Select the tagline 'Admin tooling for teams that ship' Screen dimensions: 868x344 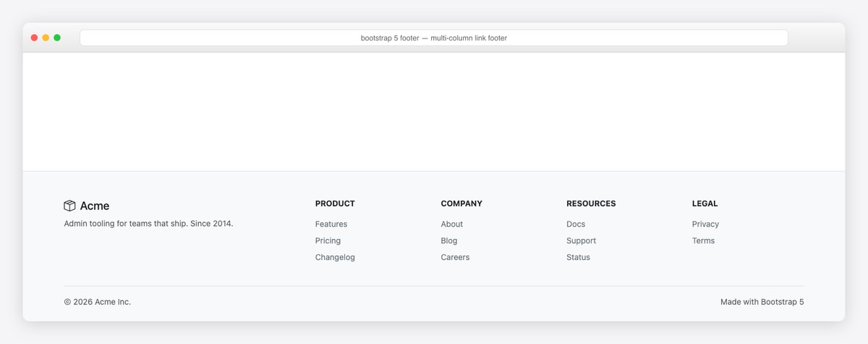point(126,224)
